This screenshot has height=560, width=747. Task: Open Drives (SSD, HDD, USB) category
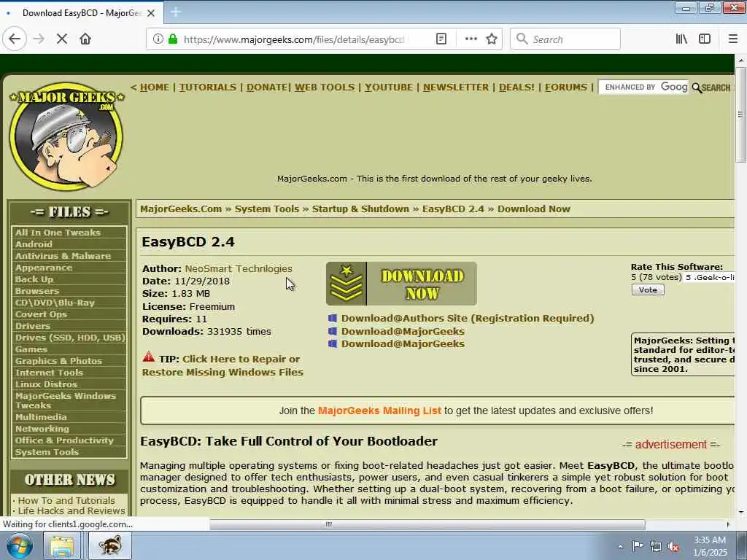point(70,338)
